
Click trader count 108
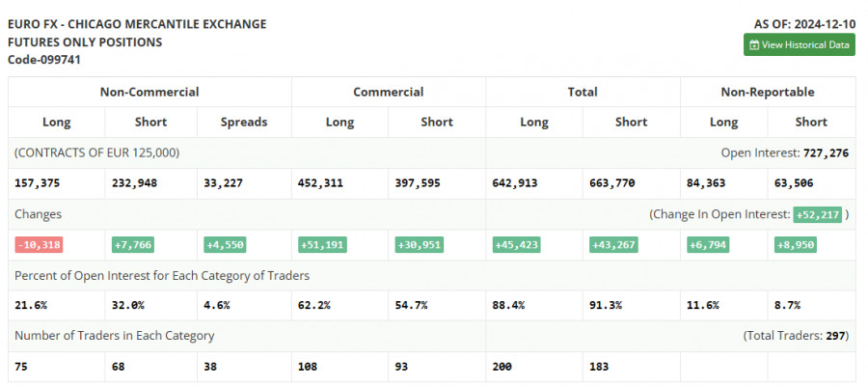(308, 366)
